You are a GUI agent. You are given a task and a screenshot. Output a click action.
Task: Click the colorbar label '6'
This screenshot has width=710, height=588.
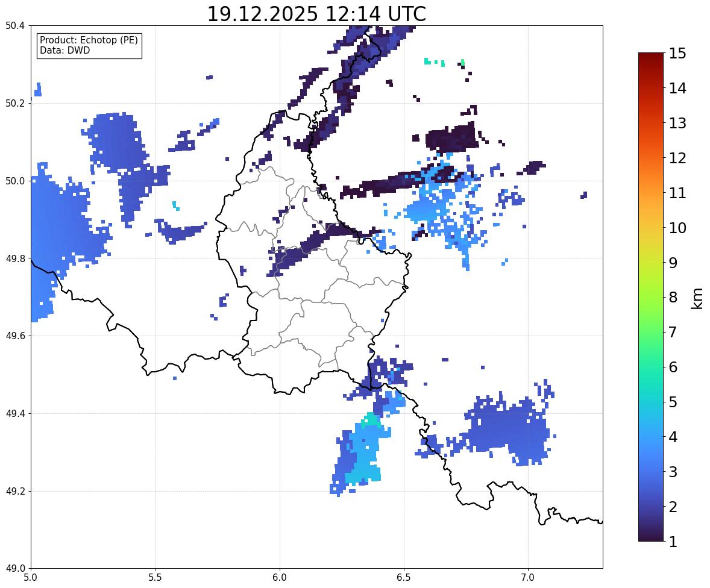point(673,367)
